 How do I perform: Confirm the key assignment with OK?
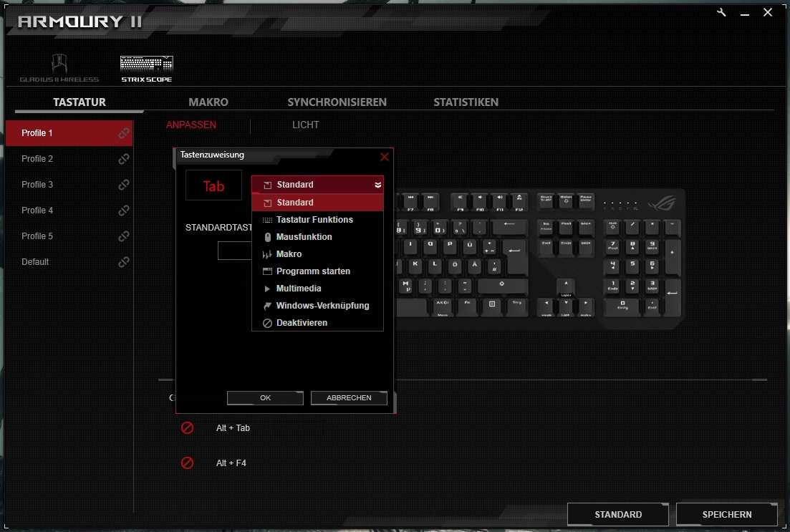265,397
